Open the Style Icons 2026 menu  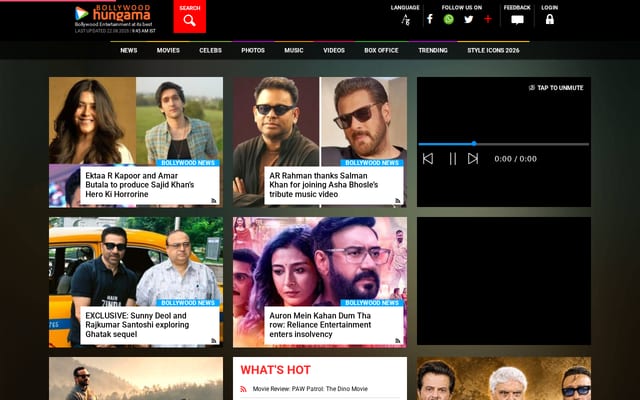click(493, 51)
